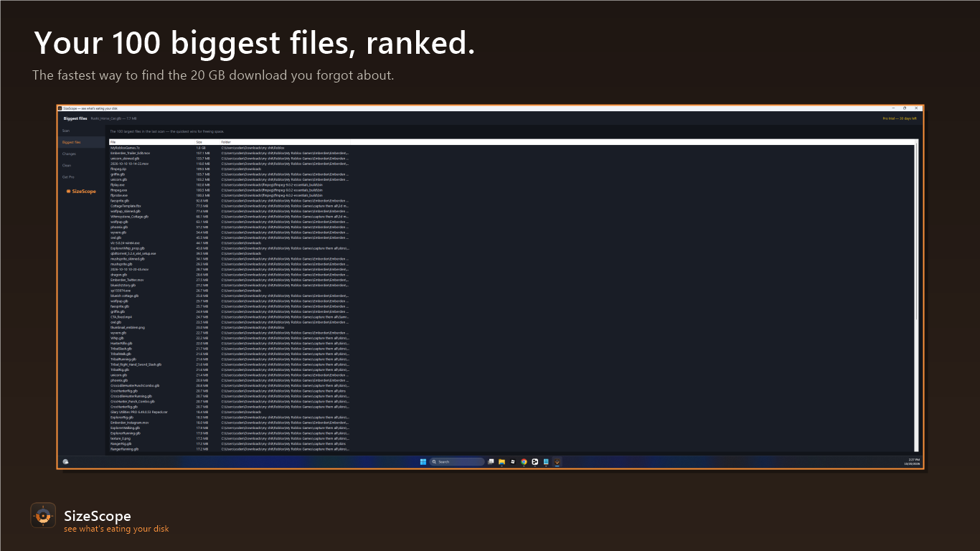Open File Explorer from the taskbar
This screenshot has width=980, height=551.
click(501, 461)
